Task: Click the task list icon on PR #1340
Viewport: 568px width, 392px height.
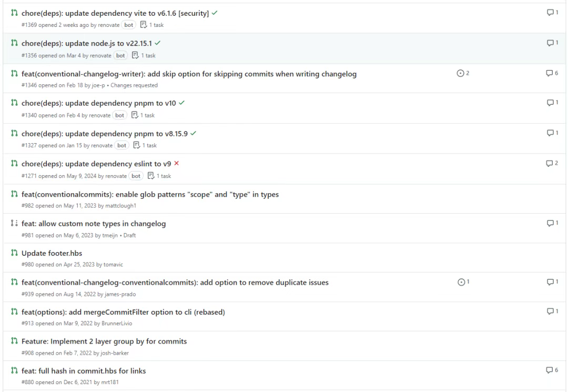Action: click(x=135, y=115)
